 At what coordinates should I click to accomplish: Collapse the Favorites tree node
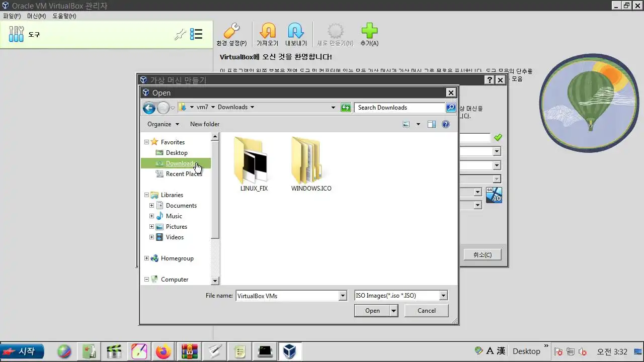coord(146,142)
